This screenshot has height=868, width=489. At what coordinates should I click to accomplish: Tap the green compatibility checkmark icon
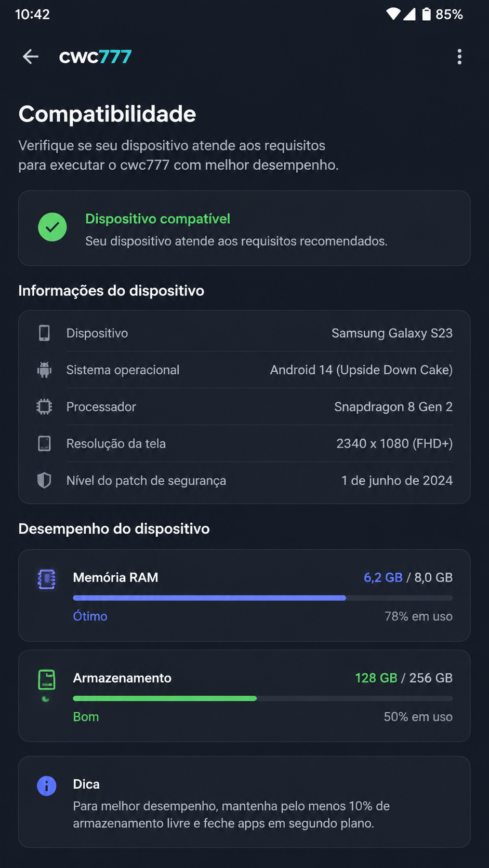point(52,227)
